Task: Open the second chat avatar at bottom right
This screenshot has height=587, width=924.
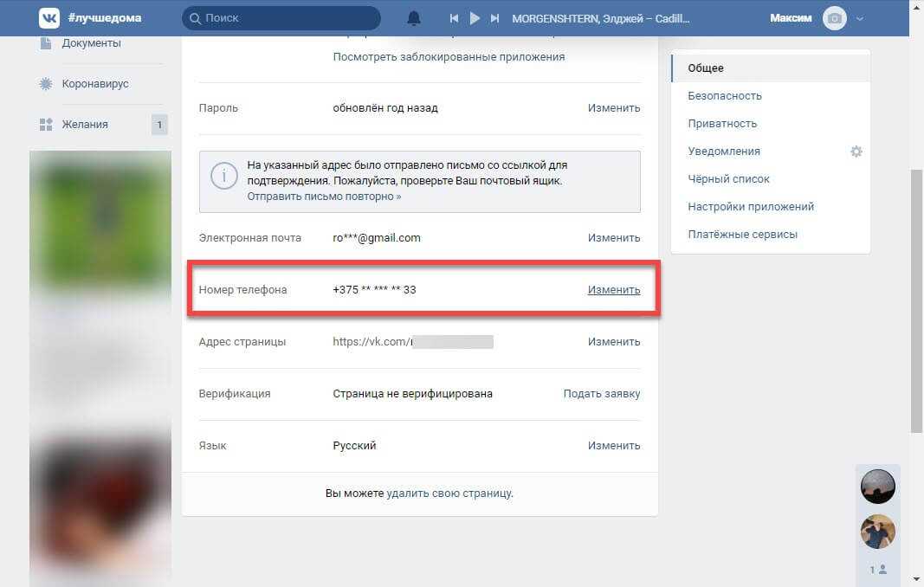Action: pyautogui.click(x=877, y=532)
